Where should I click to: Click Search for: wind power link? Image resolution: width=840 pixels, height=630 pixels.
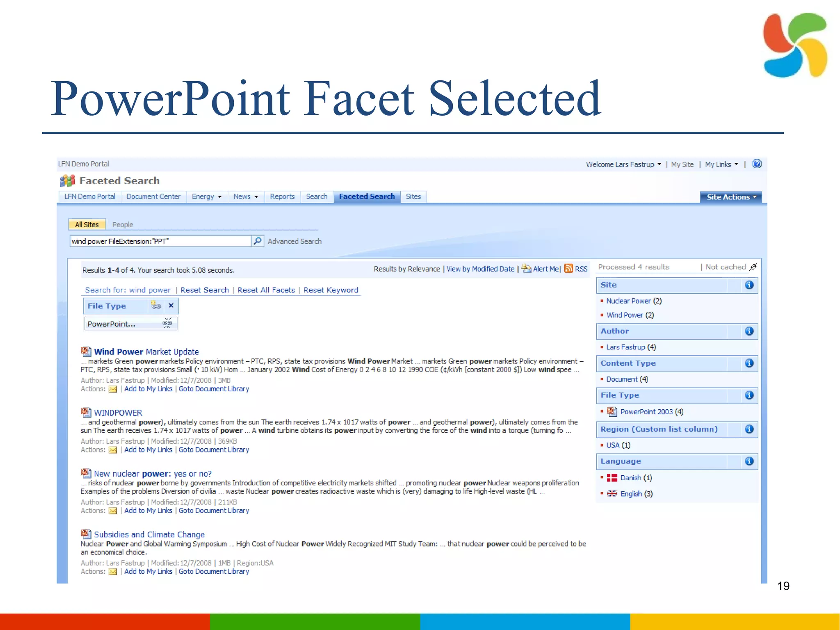coord(128,290)
